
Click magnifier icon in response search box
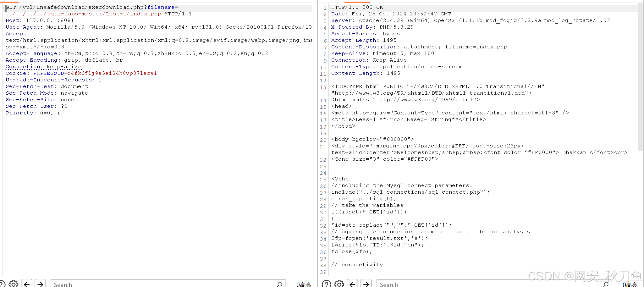606,284
